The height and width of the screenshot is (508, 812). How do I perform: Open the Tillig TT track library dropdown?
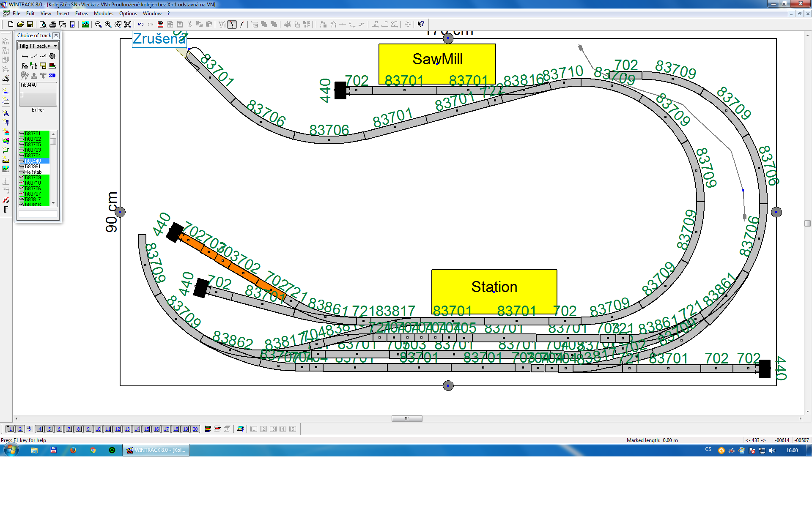[x=55, y=46]
